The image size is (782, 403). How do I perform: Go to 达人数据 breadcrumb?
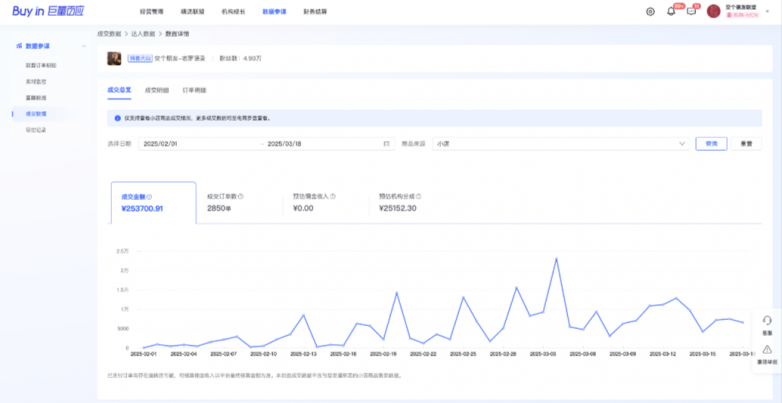[143, 34]
